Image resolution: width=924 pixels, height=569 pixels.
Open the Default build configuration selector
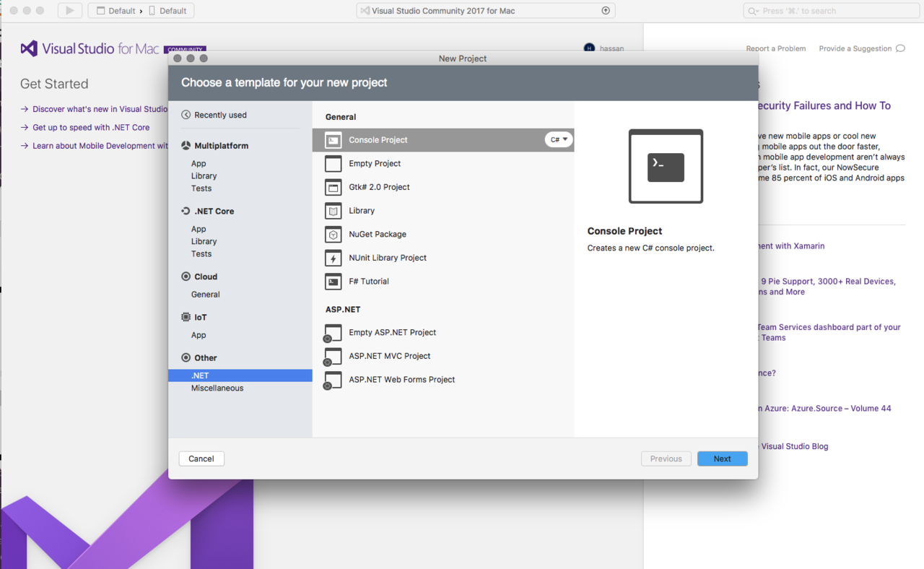pos(115,11)
